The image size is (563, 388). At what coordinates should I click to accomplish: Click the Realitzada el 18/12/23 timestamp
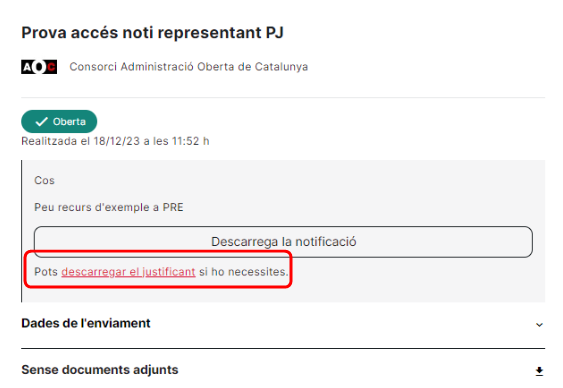[x=115, y=141]
